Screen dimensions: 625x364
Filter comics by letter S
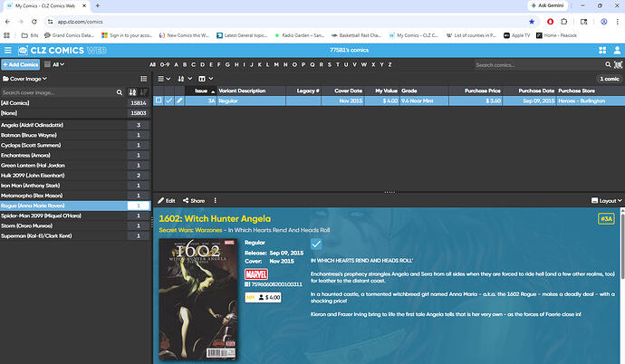click(x=330, y=64)
